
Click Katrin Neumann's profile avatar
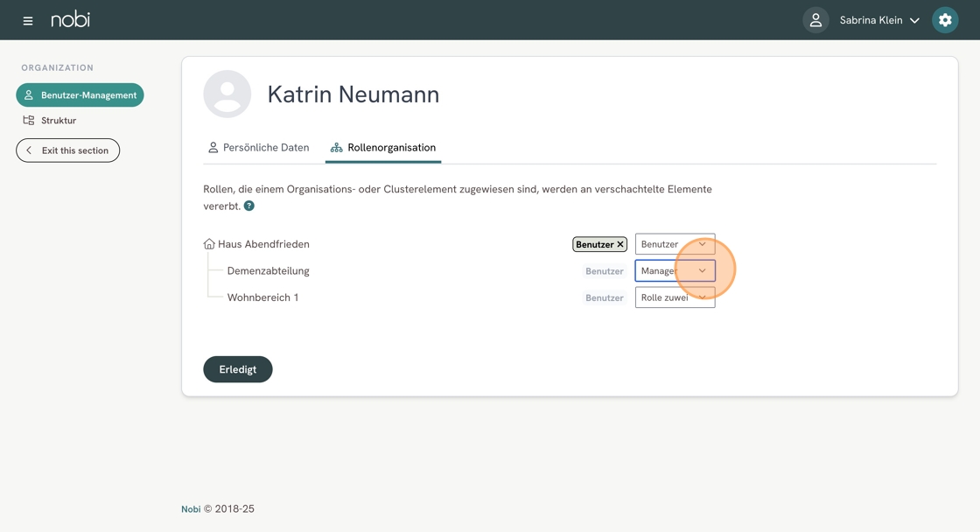point(227,94)
